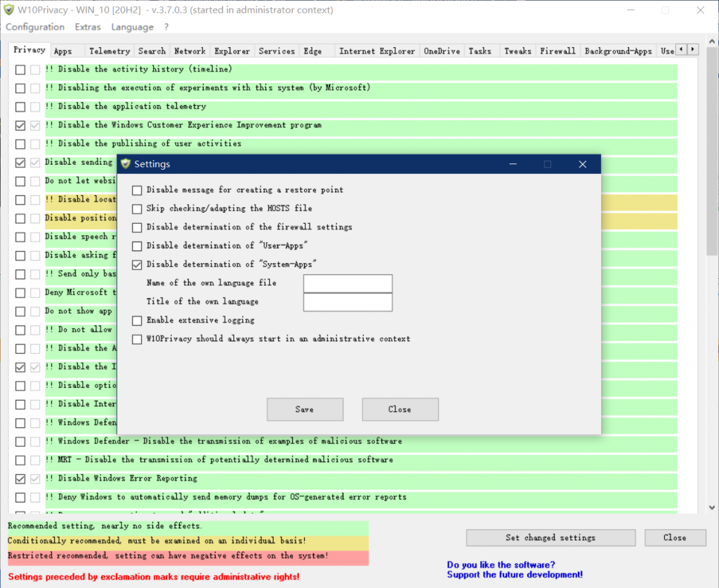Switch to the Network tab

(190, 51)
